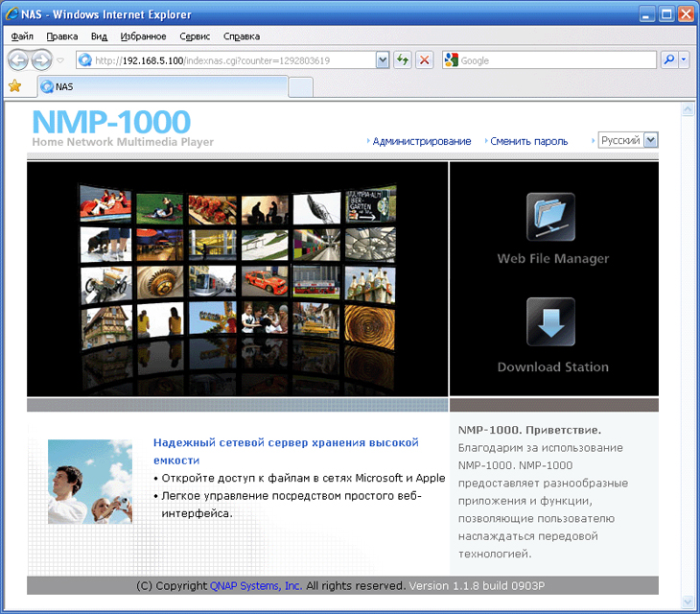Open the Файл menu
Viewport: 700px width, 614px height.
tap(22, 36)
